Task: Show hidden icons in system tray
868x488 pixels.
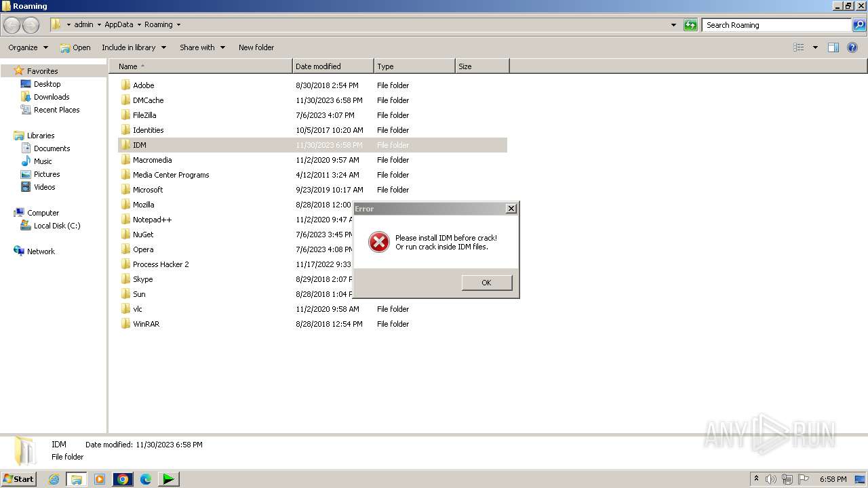Action: click(756, 479)
